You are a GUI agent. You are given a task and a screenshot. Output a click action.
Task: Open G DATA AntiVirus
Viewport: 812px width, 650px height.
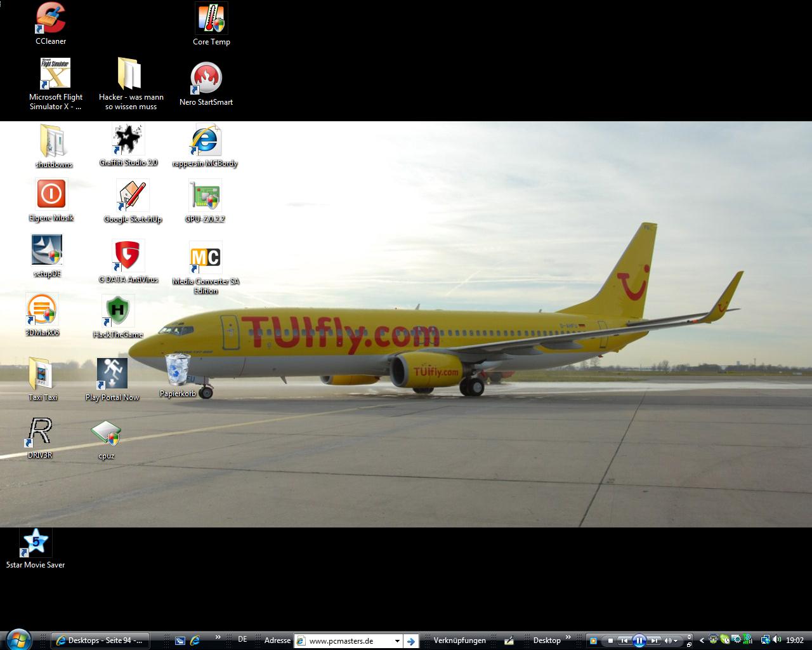(x=128, y=262)
